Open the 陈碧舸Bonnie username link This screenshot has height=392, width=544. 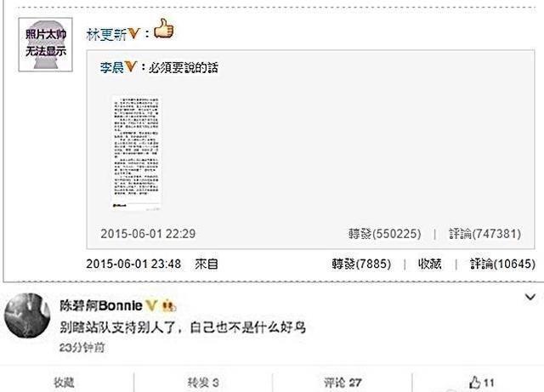[x=101, y=305]
